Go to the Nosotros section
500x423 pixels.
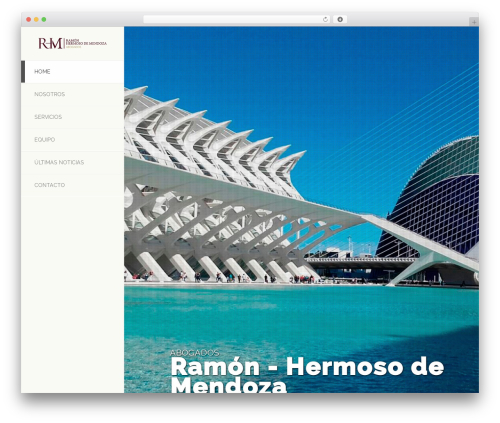coord(72,94)
